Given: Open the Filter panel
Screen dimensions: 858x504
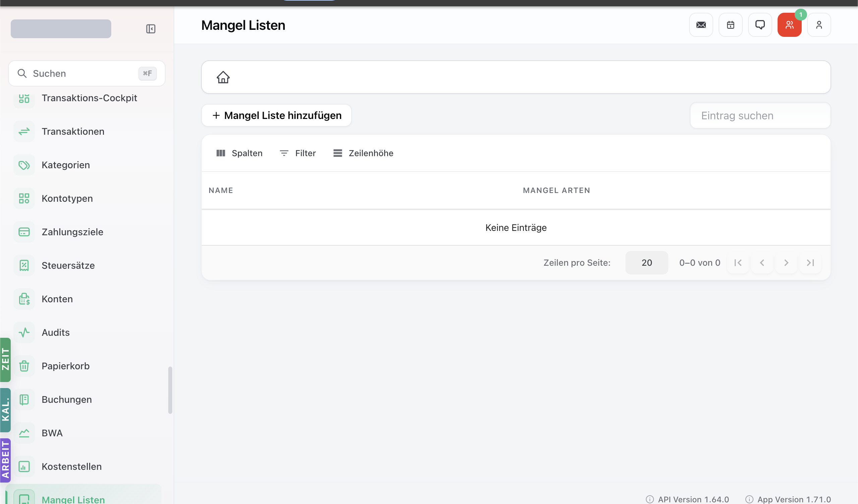Looking at the screenshot, I should tap(298, 153).
